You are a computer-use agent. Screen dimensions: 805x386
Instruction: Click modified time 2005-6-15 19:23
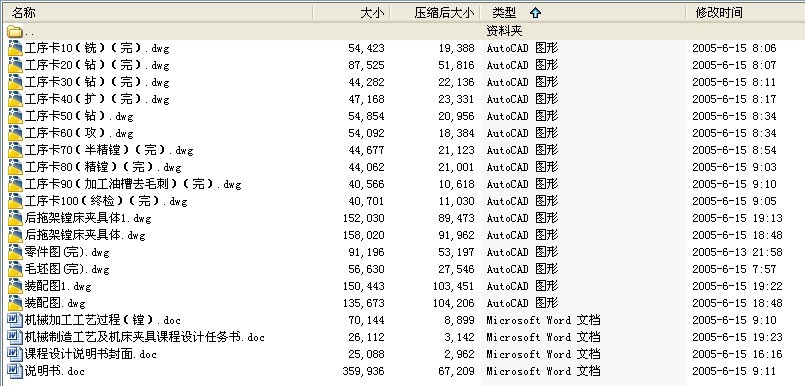(737, 337)
